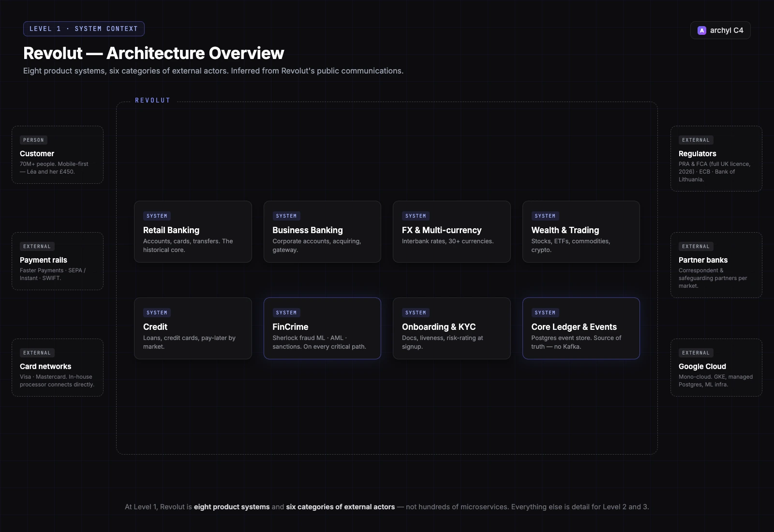Select the Google Cloud external card

coord(716,368)
